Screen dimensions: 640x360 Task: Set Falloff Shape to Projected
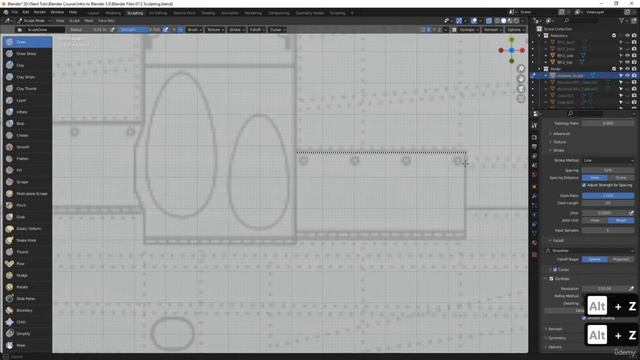click(x=621, y=260)
